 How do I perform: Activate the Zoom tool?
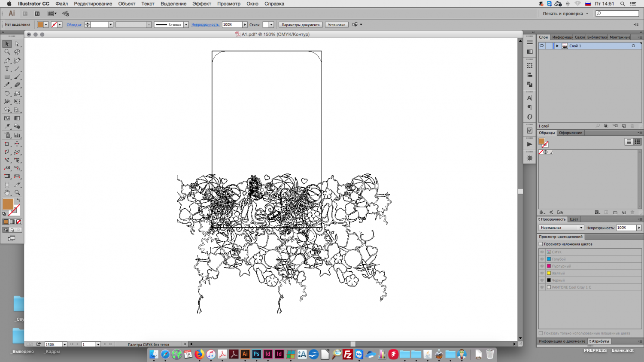(17, 193)
